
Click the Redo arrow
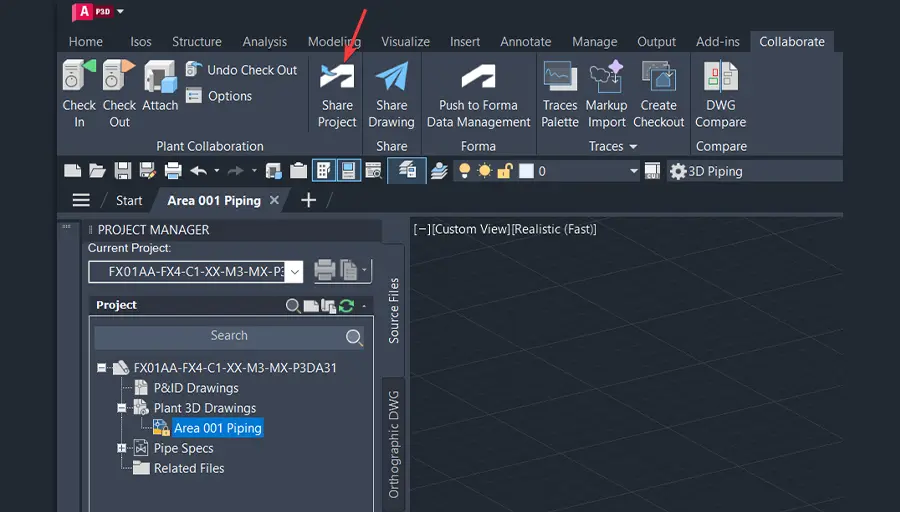click(235, 170)
